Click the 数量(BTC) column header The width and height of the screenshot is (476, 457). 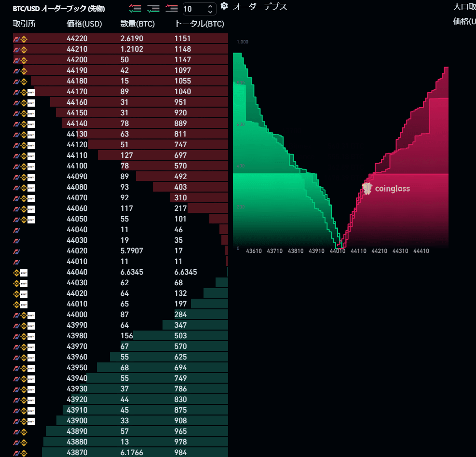[137, 24]
